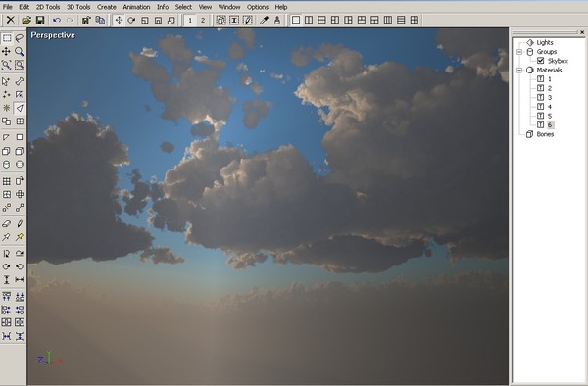This screenshot has height=386, width=588.
Task: Select material 1 in the tree
Action: (550, 79)
